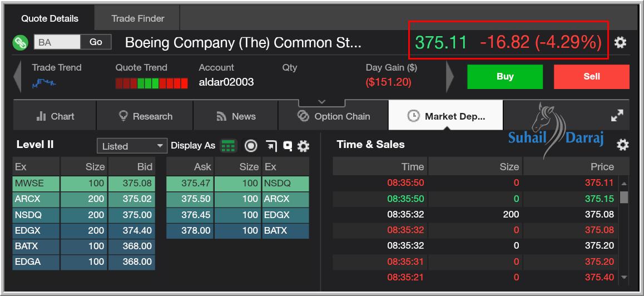Click ARCX bid price 375.02

click(132, 199)
